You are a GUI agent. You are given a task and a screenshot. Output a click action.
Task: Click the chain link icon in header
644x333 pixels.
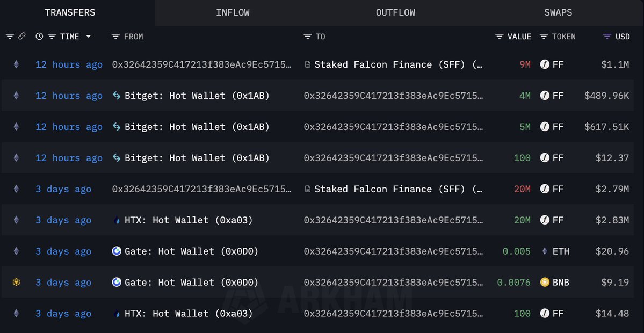(22, 37)
